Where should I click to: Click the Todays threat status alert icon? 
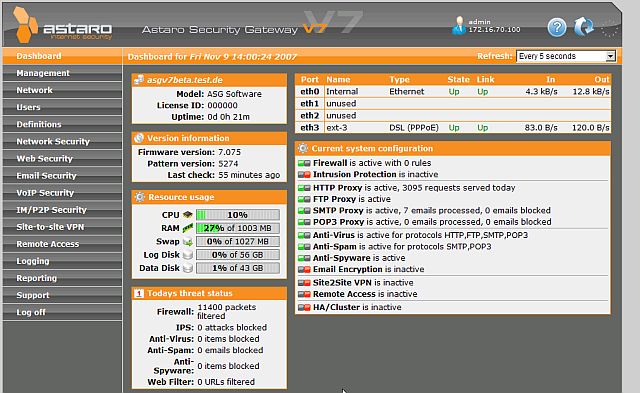click(139, 293)
